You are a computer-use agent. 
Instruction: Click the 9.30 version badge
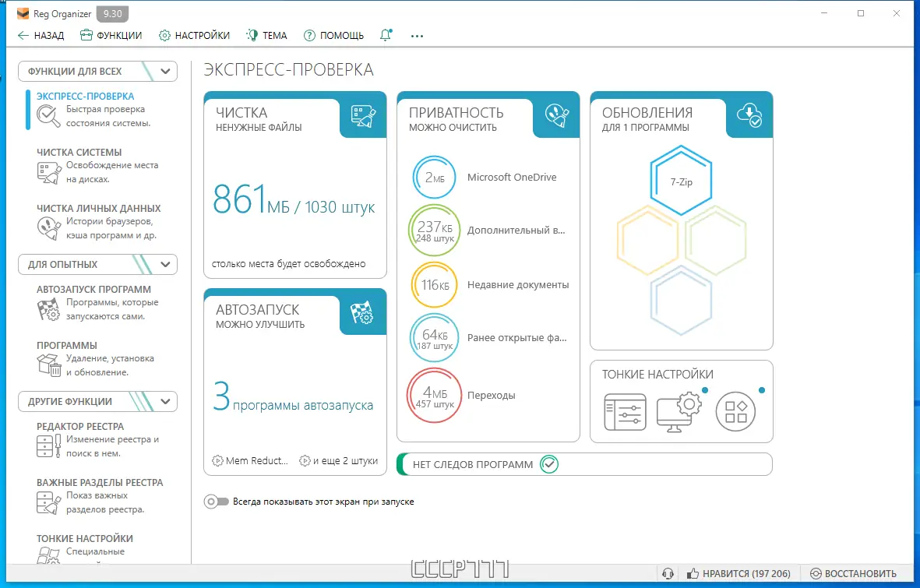click(x=113, y=13)
